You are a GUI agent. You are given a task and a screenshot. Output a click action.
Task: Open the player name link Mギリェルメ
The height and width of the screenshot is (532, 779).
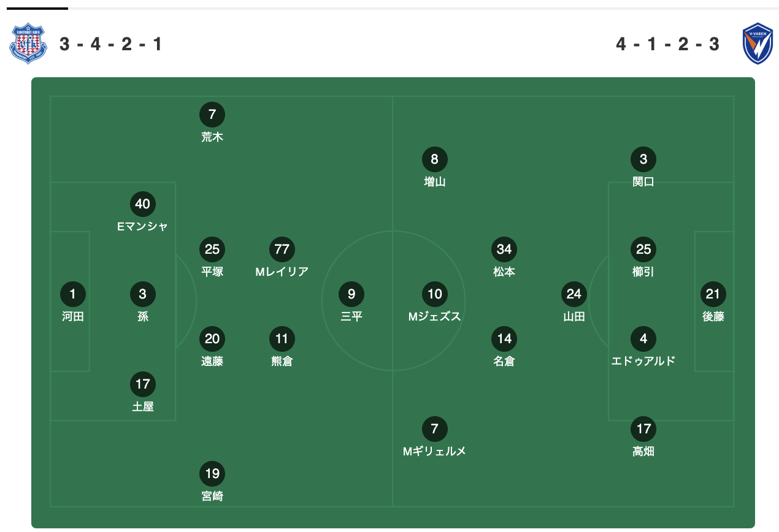[x=435, y=451]
